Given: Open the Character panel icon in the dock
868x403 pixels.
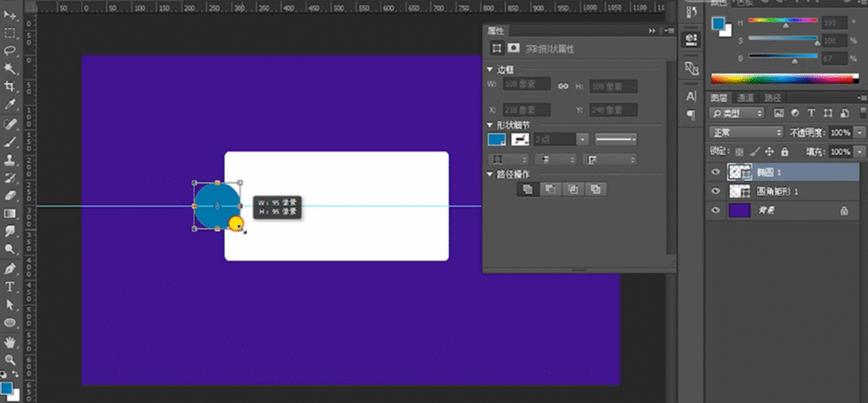Looking at the screenshot, I should [x=692, y=97].
